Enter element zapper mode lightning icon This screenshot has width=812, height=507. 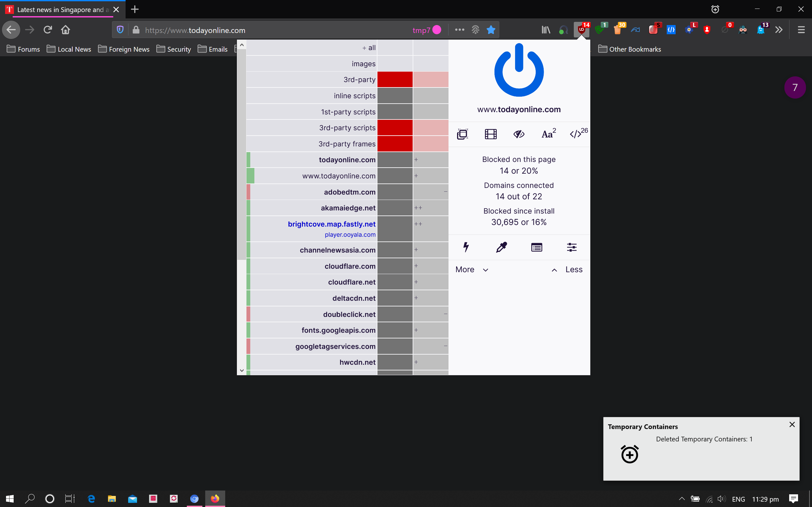click(x=466, y=247)
